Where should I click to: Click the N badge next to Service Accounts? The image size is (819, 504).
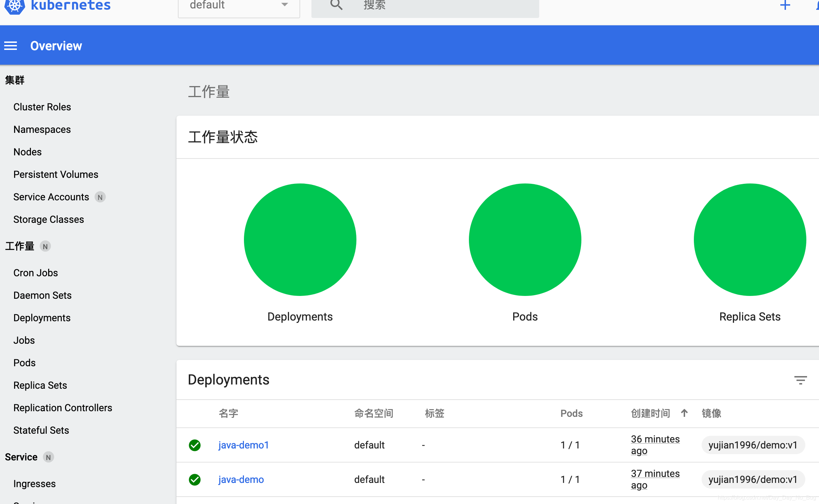pos(100,197)
